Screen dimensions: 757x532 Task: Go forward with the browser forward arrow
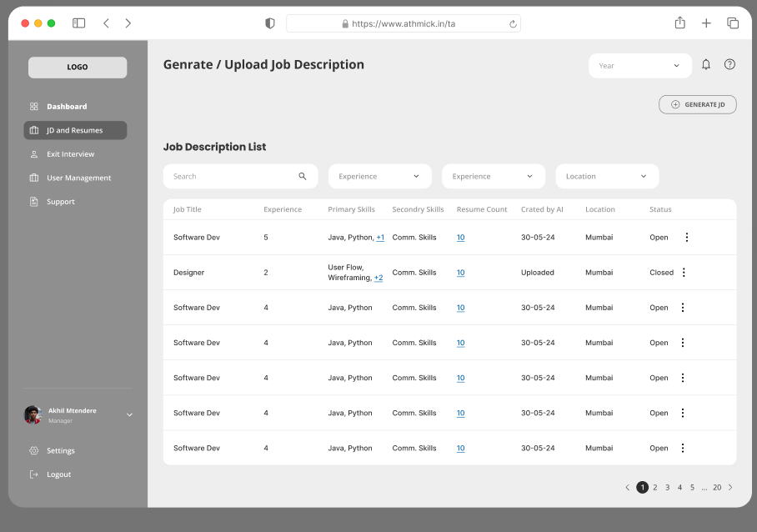(x=128, y=23)
